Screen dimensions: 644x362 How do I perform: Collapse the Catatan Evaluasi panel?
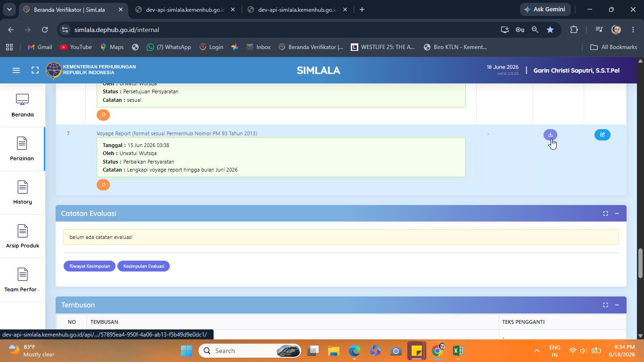pyautogui.click(x=617, y=214)
